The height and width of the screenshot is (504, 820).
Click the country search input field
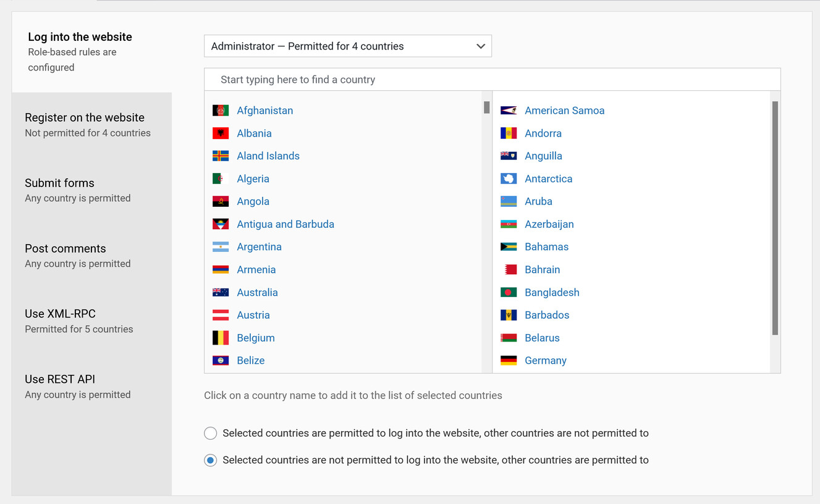click(492, 80)
